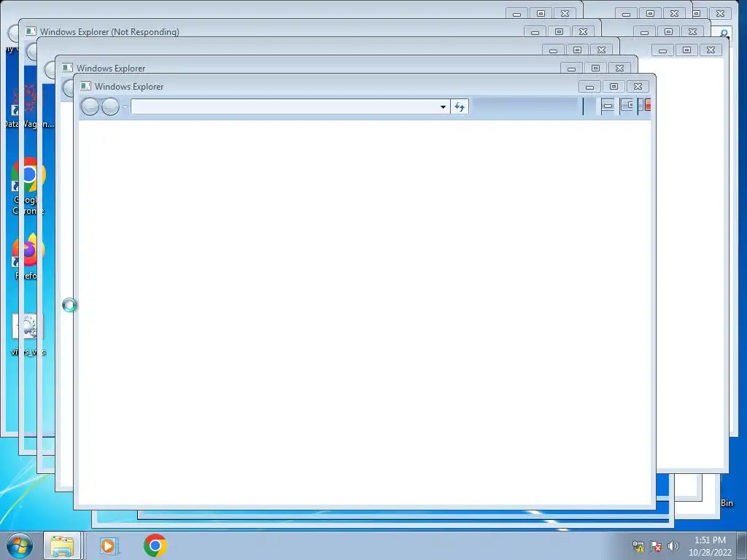Expand the address bar history dropdown arrow

point(443,106)
